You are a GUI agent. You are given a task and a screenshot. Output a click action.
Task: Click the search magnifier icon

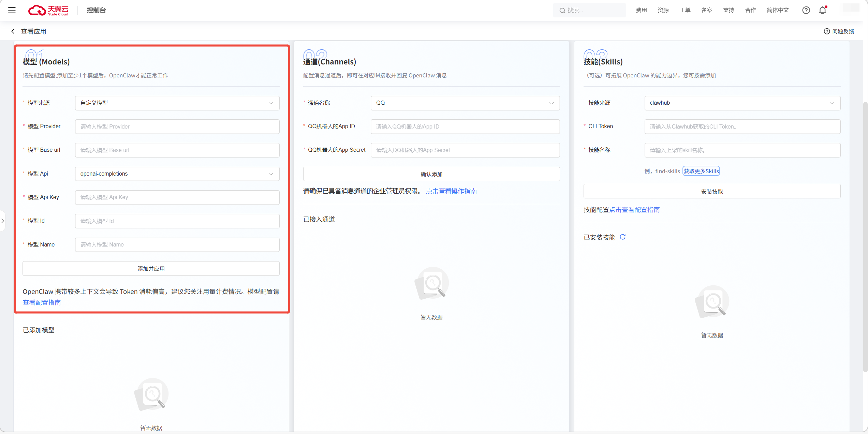click(562, 11)
